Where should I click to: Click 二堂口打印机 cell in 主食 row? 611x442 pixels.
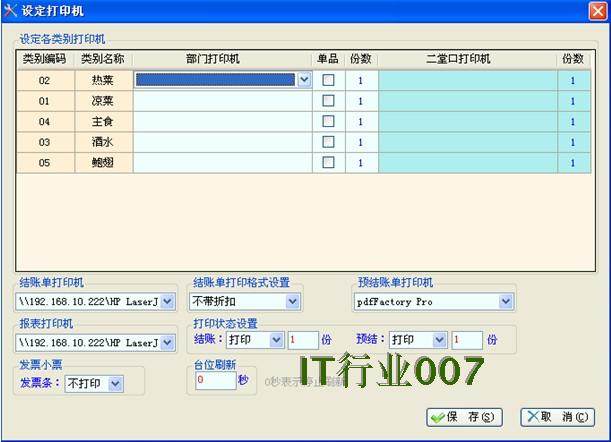468,122
